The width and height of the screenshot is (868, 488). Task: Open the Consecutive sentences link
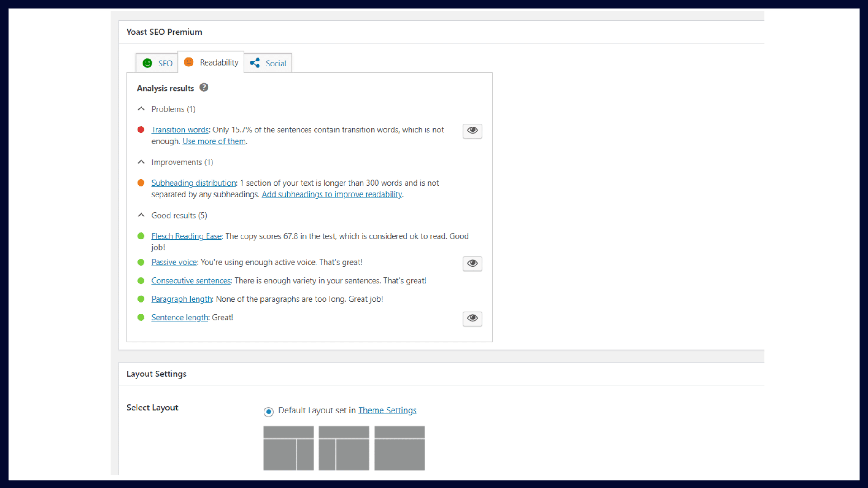[x=191, y=281]
